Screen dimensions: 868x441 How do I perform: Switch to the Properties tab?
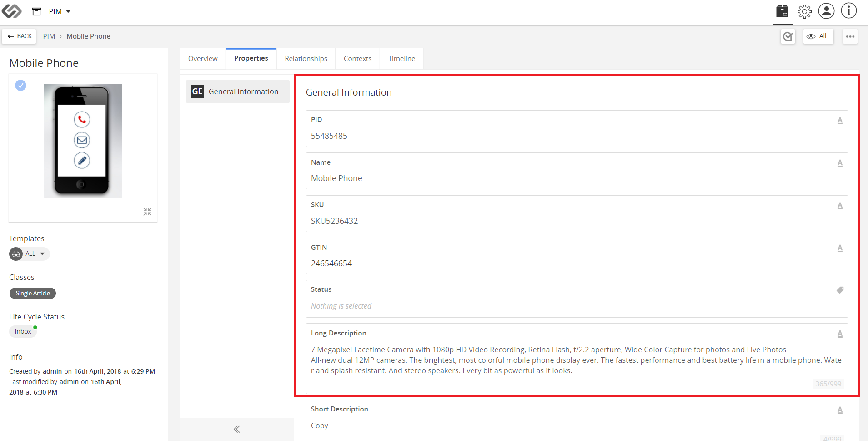point(251,58)
